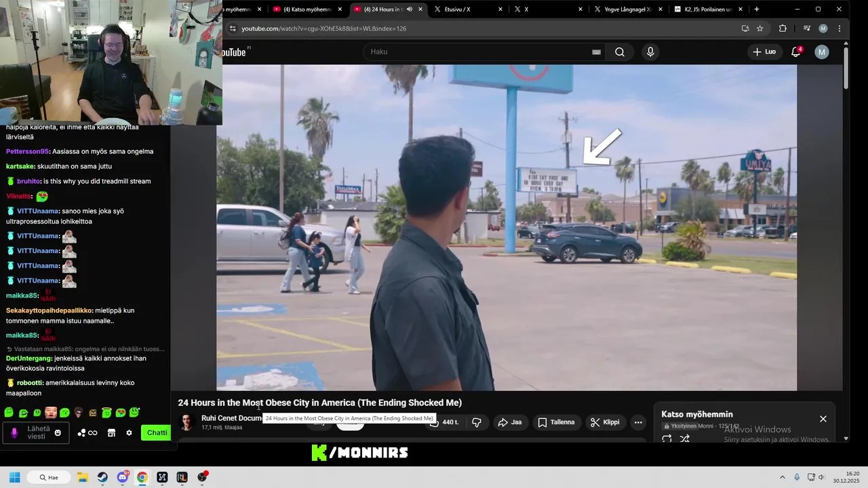Screen dimensions: 868x488
Task: Click username 'Pettersson95' in chat
Action: point(27,152)
